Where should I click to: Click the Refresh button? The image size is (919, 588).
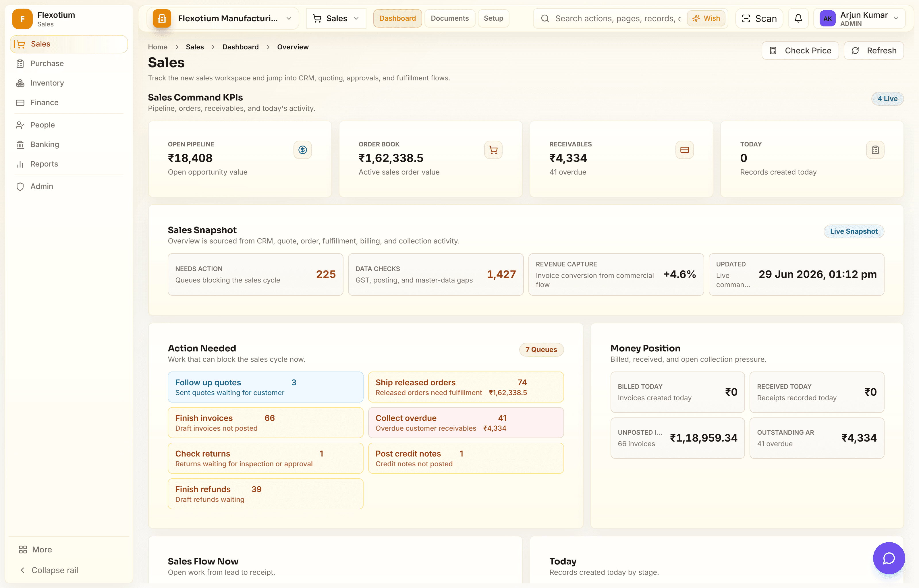(874, 51)
